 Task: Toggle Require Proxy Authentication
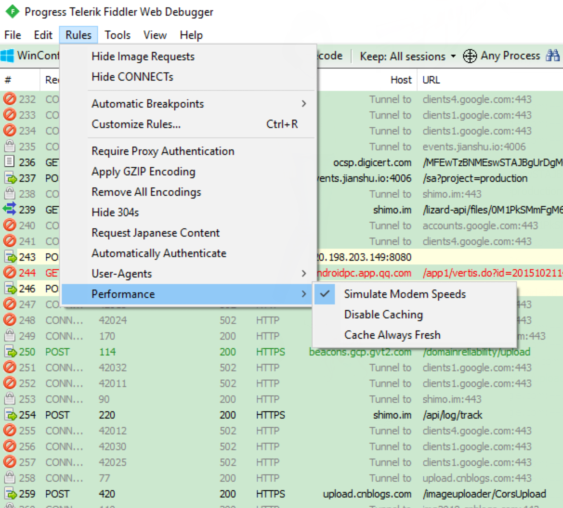pos(187,151)
